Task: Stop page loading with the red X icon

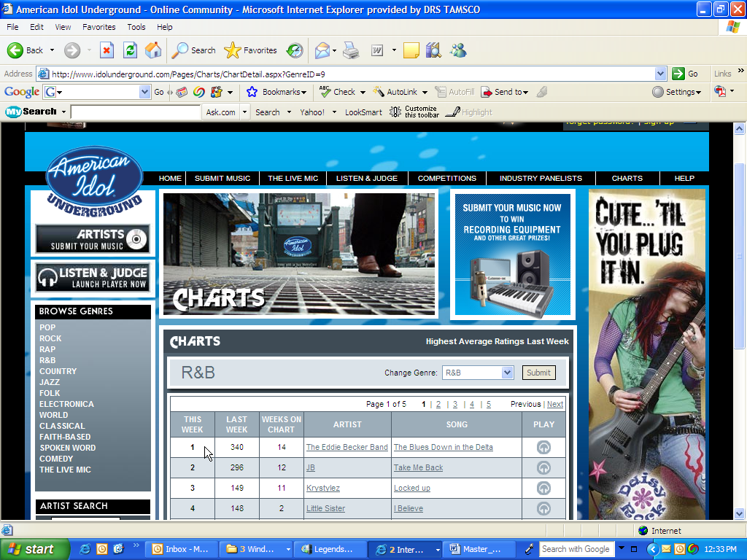Action: (107, 50)
